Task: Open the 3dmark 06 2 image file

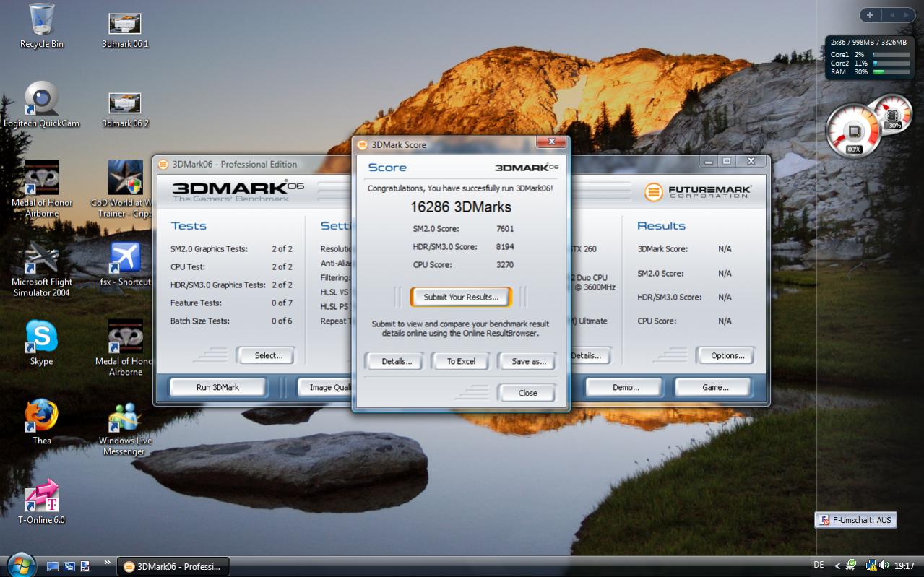Action: [125, 109]
